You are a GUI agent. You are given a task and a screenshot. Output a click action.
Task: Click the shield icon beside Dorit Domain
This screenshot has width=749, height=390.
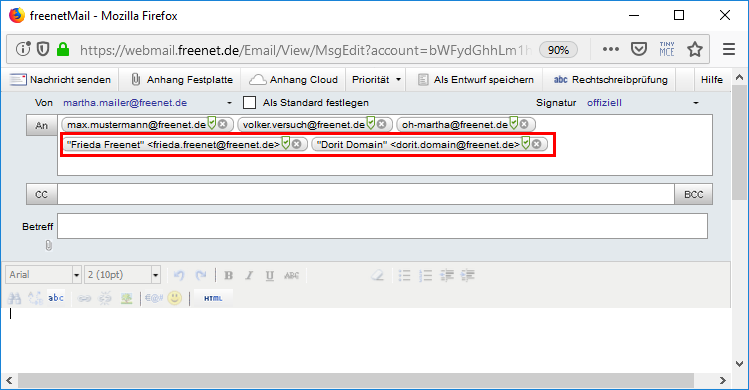click(525, 143)
